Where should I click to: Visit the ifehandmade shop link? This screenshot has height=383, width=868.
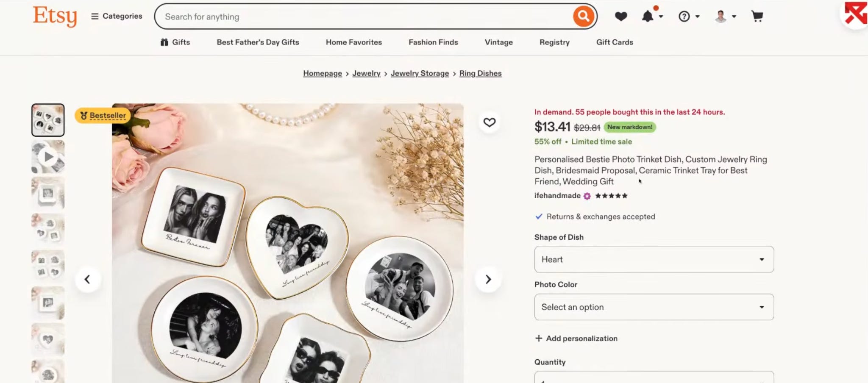(x=557, y=196)
